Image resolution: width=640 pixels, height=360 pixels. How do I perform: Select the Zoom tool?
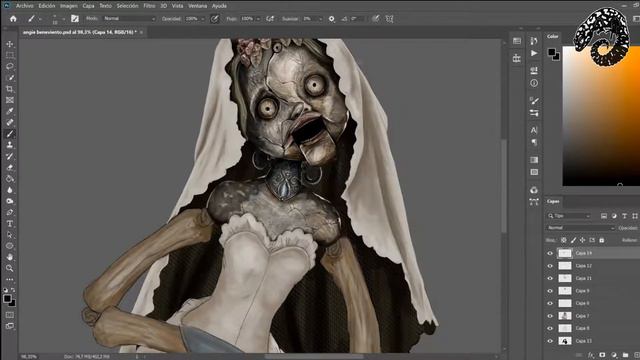pos(10,268)
